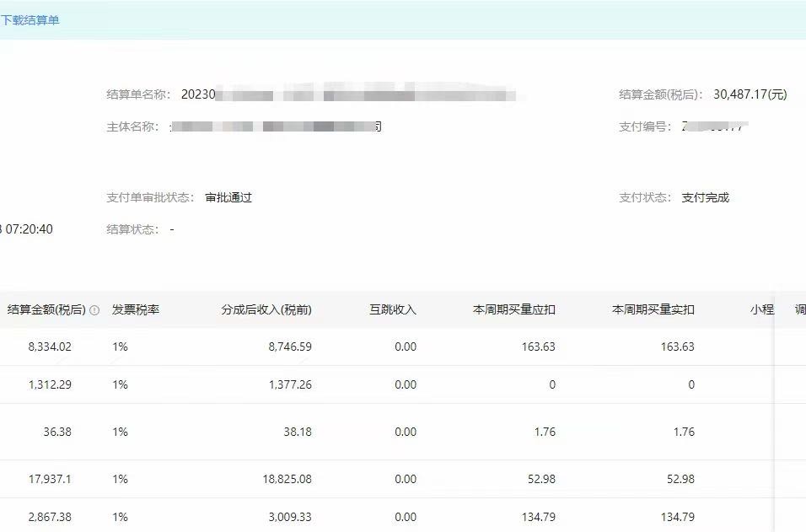
Task: Click the 8,334.02 settlement amount cell
Action: (50, 347)
